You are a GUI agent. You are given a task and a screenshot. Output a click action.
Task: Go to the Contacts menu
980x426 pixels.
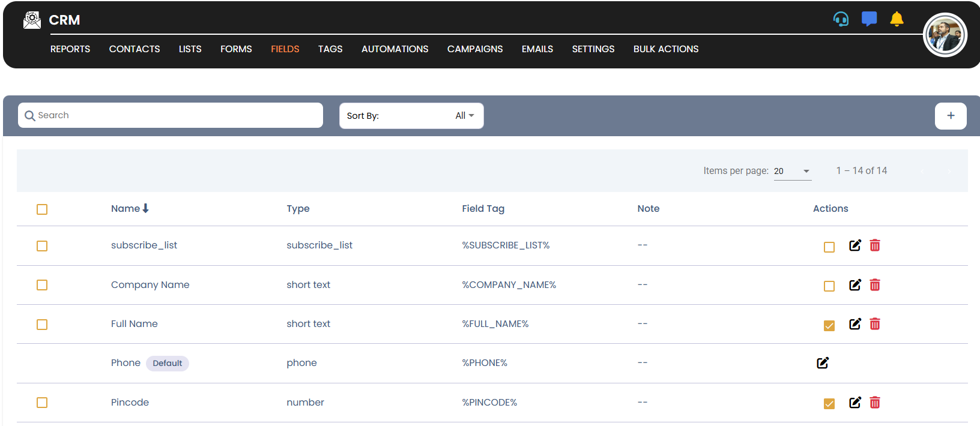tap(135, 49)
